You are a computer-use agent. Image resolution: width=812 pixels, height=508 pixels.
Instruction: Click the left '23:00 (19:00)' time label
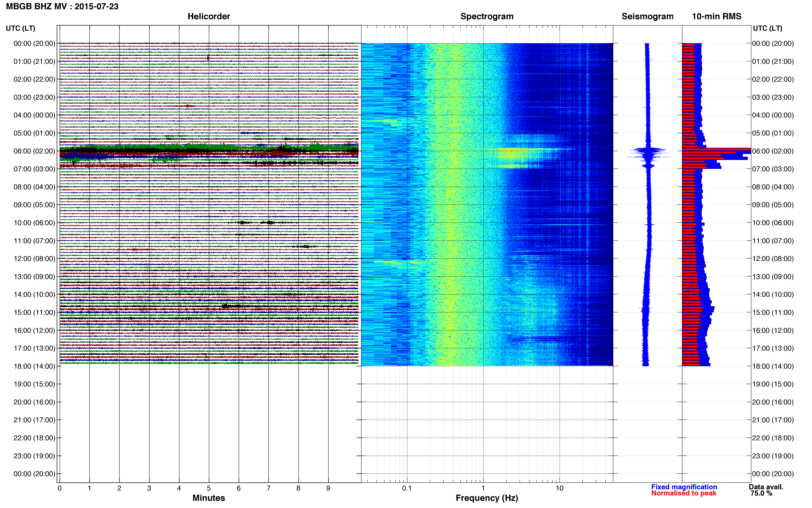click(34, 456)
